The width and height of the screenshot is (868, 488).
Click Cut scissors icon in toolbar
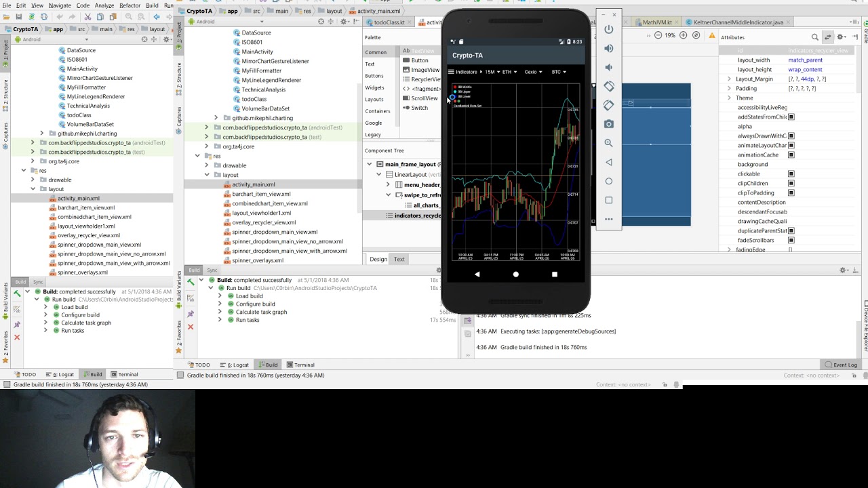click(x=87, y=16)
